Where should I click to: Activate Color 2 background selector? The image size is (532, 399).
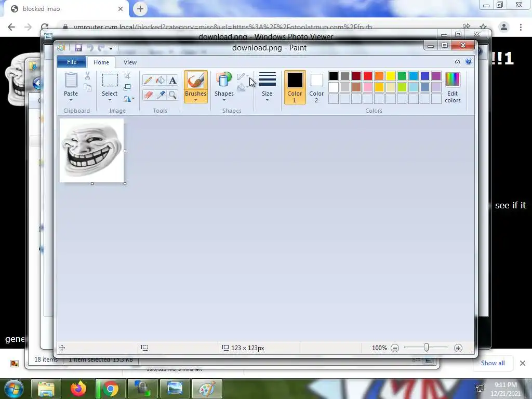click(316, 87)
